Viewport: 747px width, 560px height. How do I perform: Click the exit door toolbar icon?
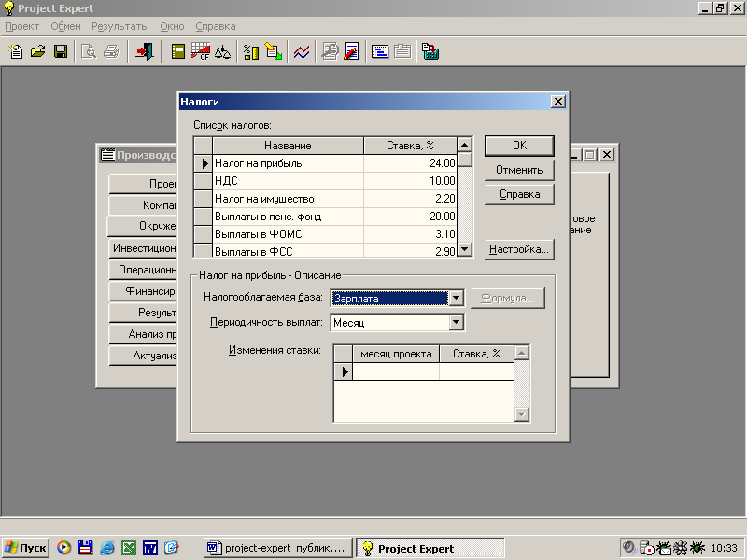[x=145, y=51]
